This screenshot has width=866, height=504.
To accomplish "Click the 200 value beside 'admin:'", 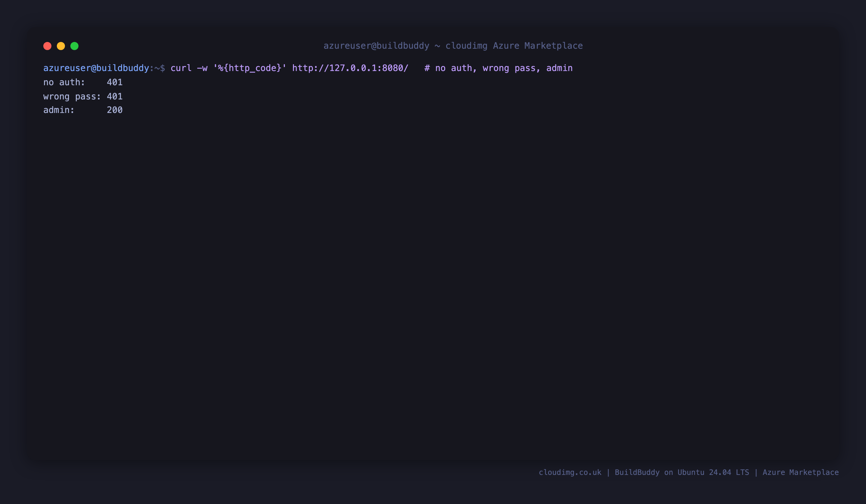I will coord(114,110).
